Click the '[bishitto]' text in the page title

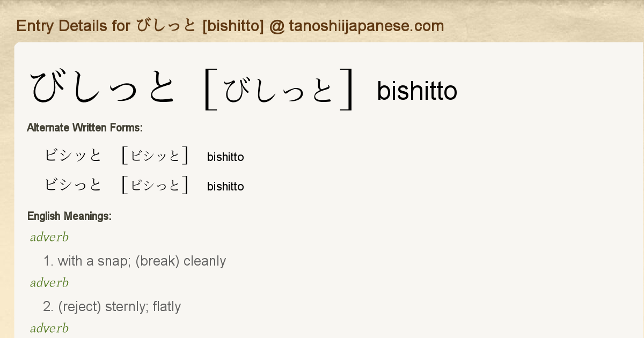[x=233, y=26]
